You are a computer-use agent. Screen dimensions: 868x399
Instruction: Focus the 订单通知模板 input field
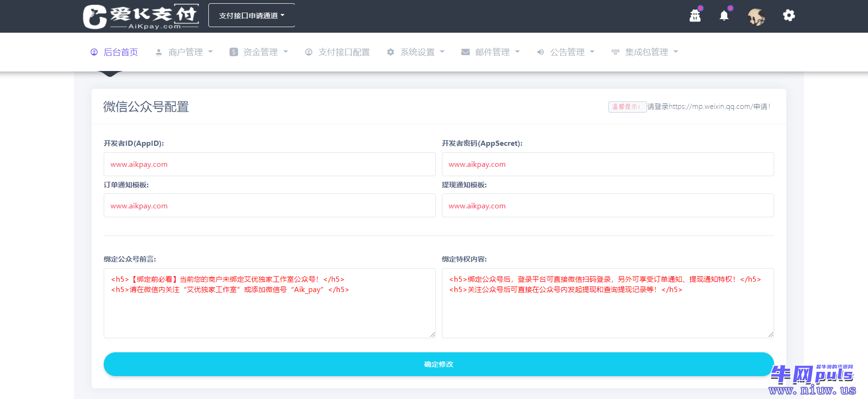coord(270,206)
